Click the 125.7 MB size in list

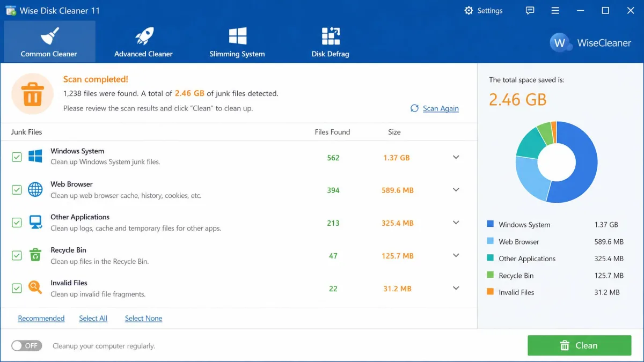398,256
